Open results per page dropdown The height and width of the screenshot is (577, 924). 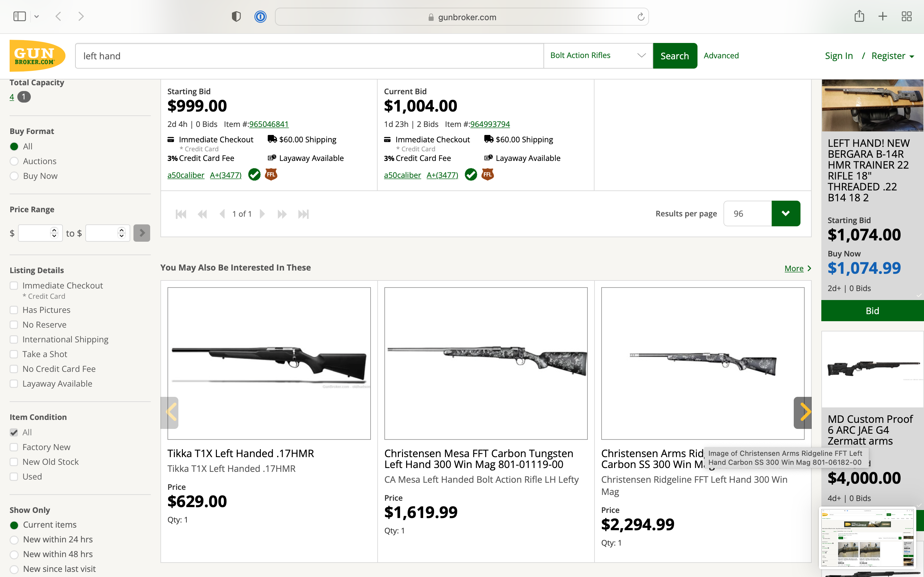click(x=785, y=214)
